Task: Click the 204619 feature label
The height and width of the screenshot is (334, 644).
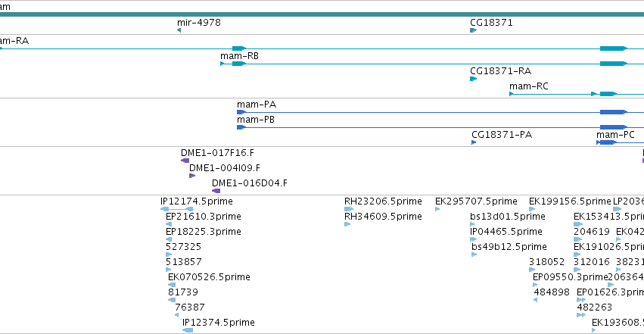Action: tap(592, 232)
